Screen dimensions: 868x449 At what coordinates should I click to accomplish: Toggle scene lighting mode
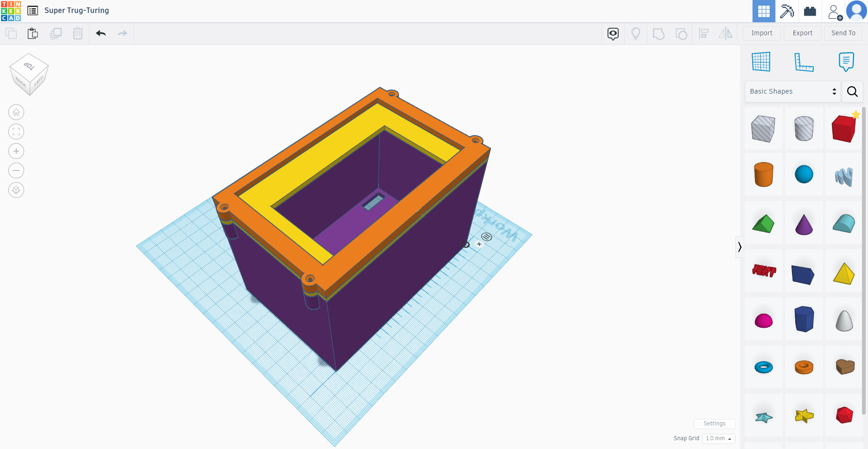[635, 33]
